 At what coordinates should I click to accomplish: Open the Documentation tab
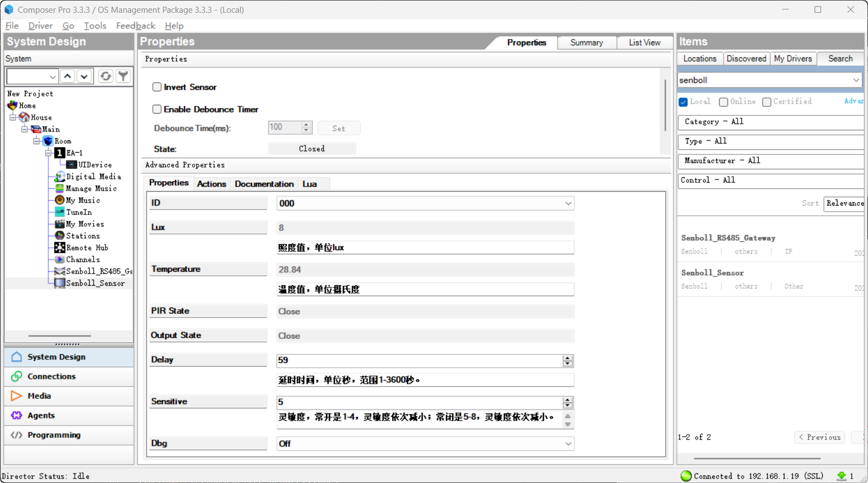264,184
